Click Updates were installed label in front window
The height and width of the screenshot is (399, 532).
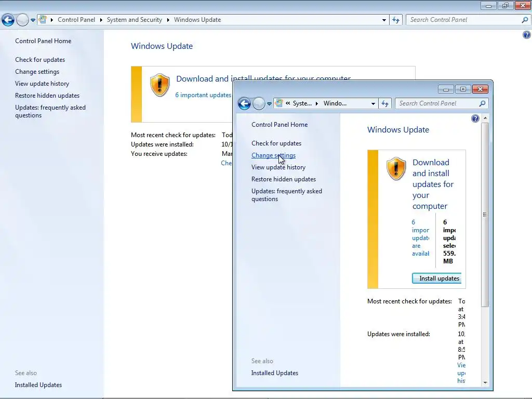coord(398,334)
